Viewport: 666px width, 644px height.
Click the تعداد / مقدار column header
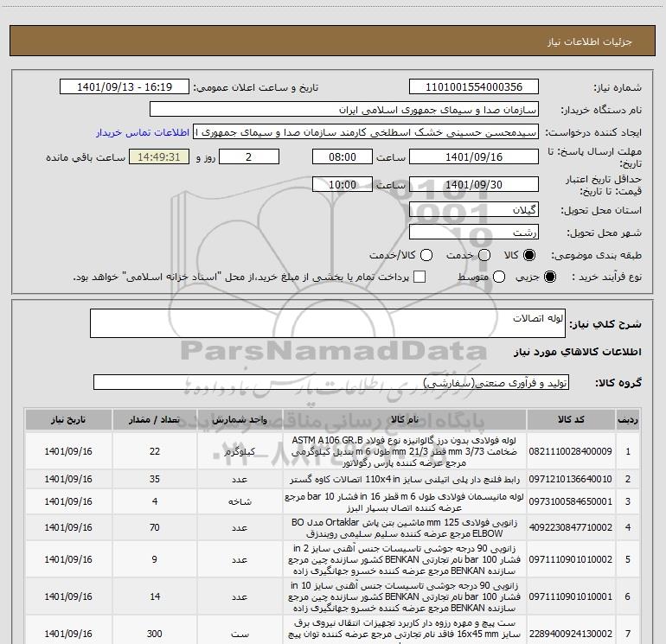[x=155, y=420]
